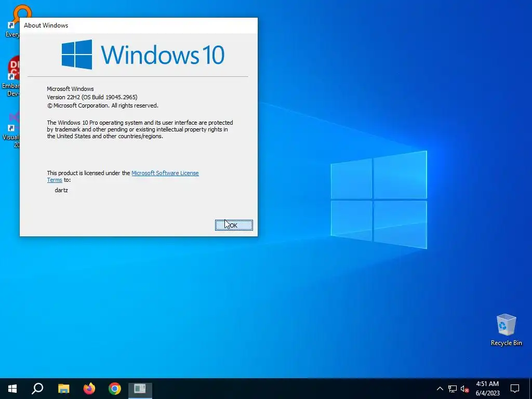Click the Version 22H2 build text
Viewport: 532px width, 399px height.
(92, 97)
